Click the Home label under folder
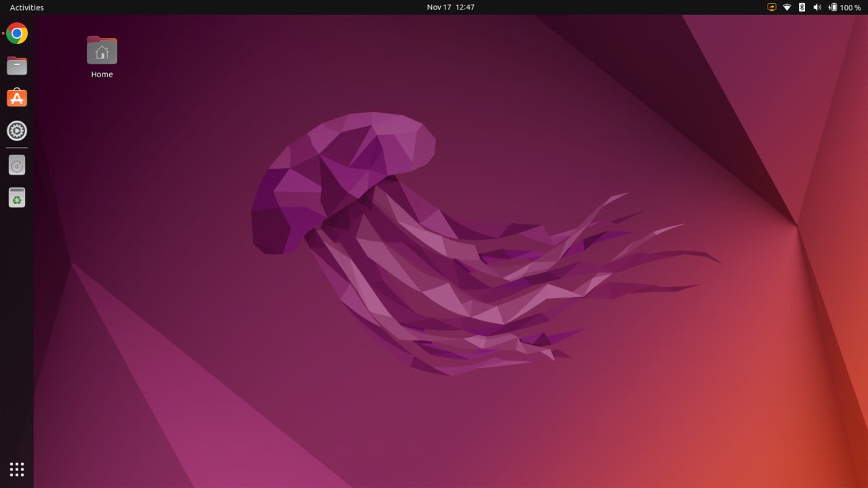 102,75
